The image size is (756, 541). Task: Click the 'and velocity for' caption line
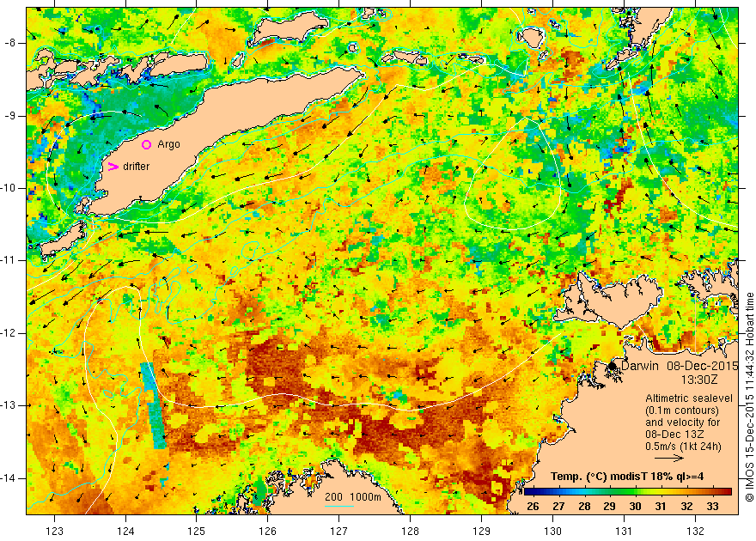pyautogui.click(x=683, y=422)
